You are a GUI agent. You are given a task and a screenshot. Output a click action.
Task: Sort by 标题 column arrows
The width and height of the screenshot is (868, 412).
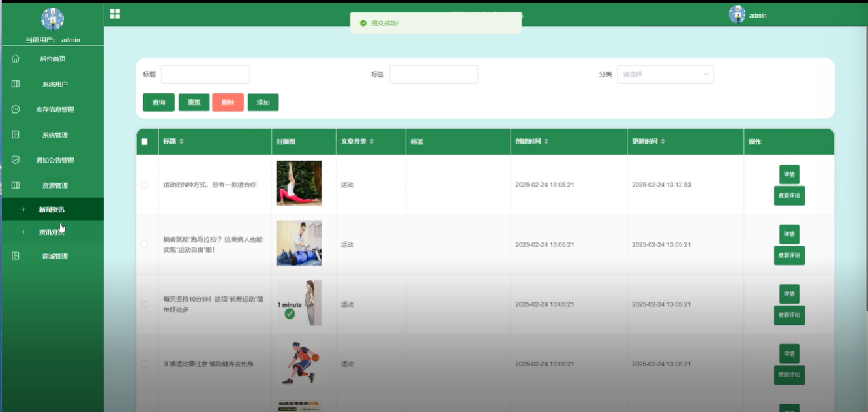[x=182, y=142]
